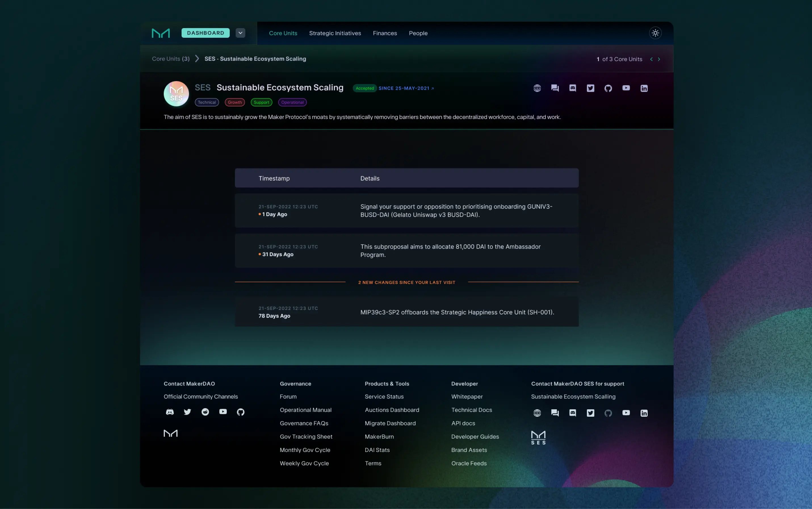Open the Oracle Feeds link
Screen dimensions: 812x509
coord(469,463)
